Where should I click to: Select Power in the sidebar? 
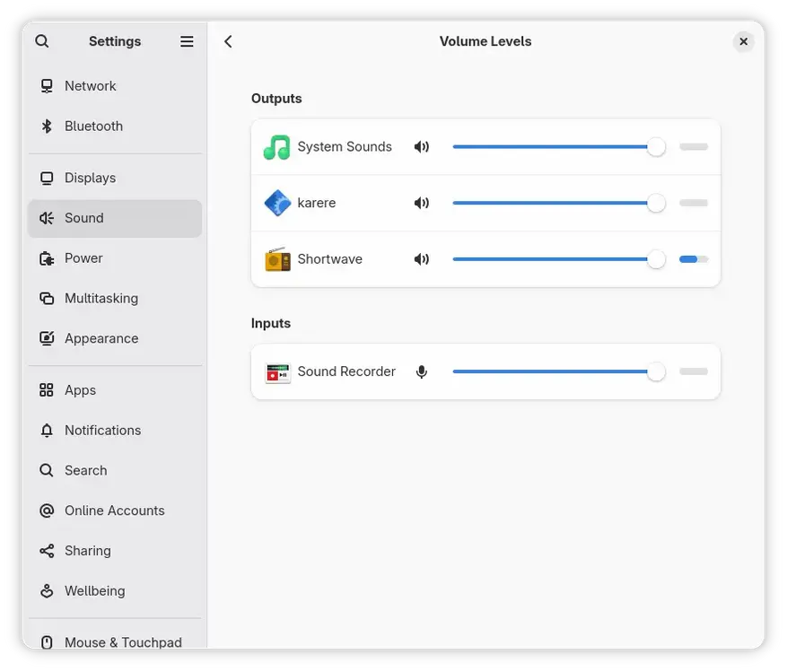[x=83, y=258]
